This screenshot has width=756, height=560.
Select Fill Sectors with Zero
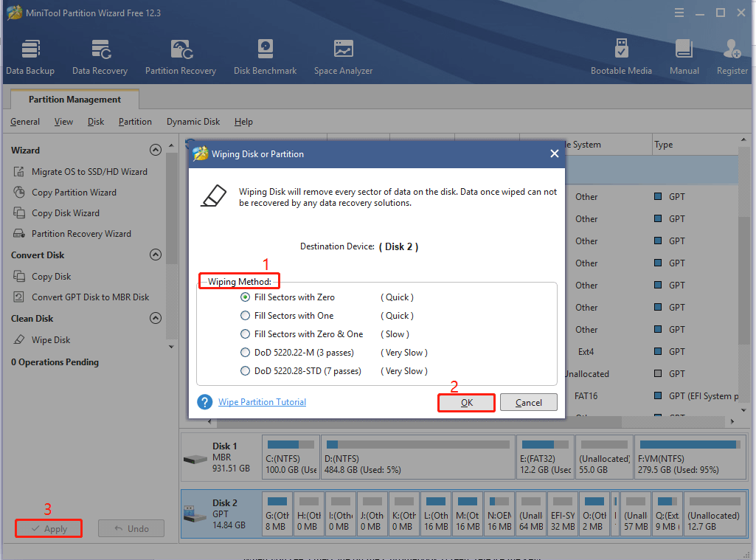click(246, 297)
